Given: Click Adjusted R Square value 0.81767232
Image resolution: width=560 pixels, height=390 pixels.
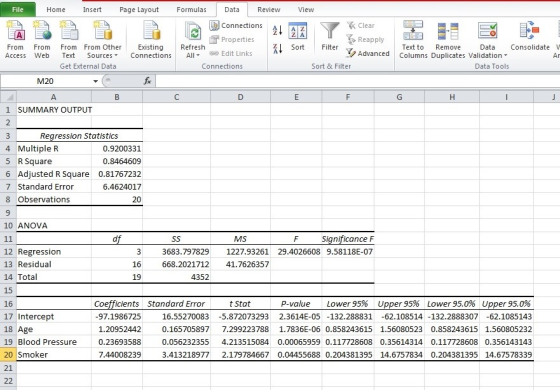Looking at the screenshot, I should coord(117,174).
